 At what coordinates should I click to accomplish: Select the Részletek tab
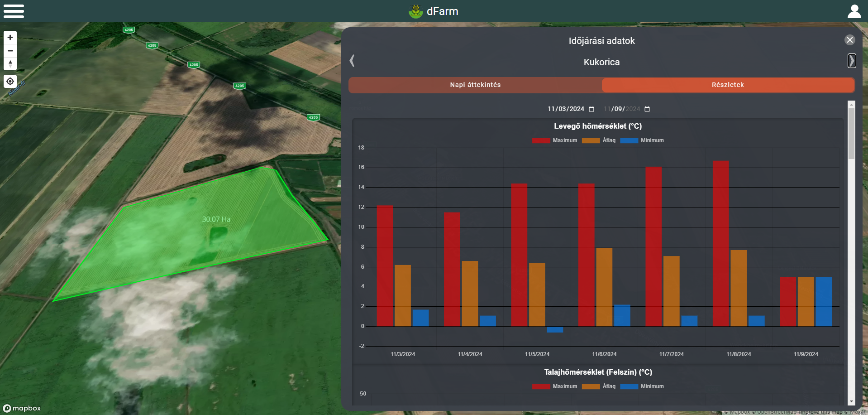click(x=728, y=85)
